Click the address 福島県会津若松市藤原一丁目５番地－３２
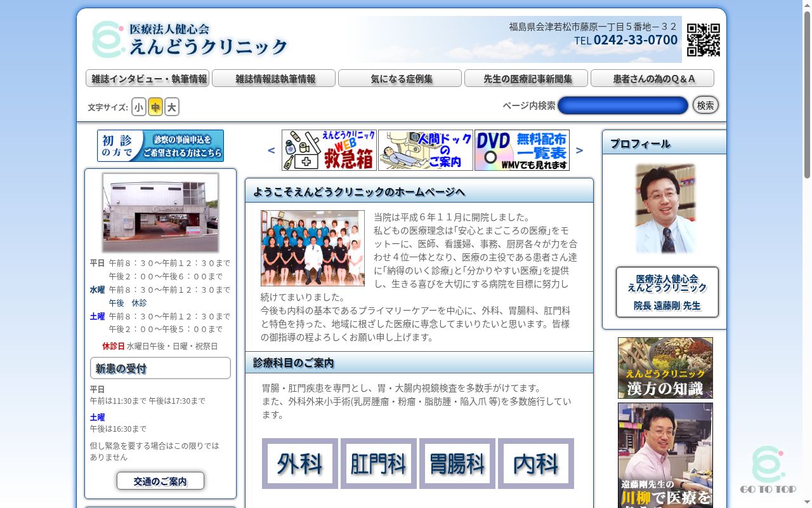The width and height of the screenshot is (812, 508). (x=593, y=27)
